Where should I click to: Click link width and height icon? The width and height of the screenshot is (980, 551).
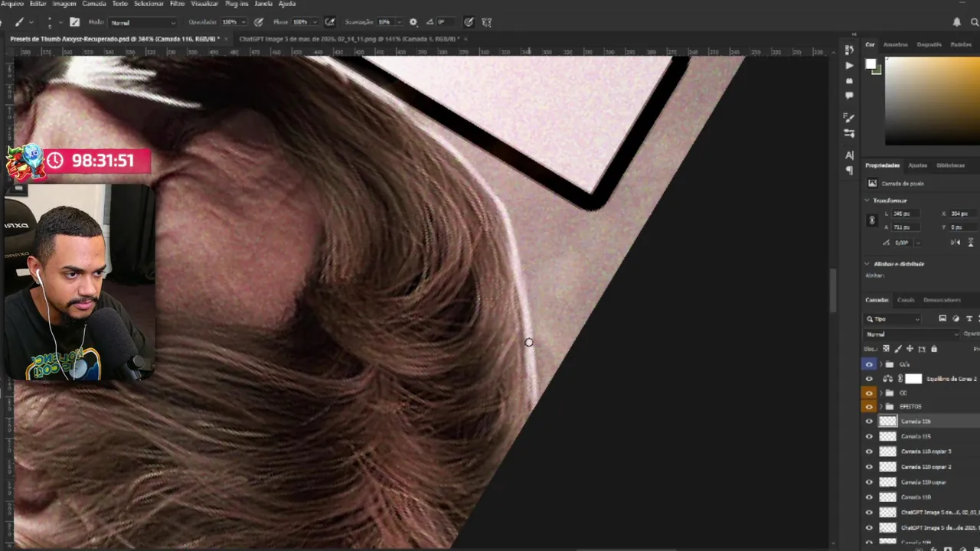(871, 220)
